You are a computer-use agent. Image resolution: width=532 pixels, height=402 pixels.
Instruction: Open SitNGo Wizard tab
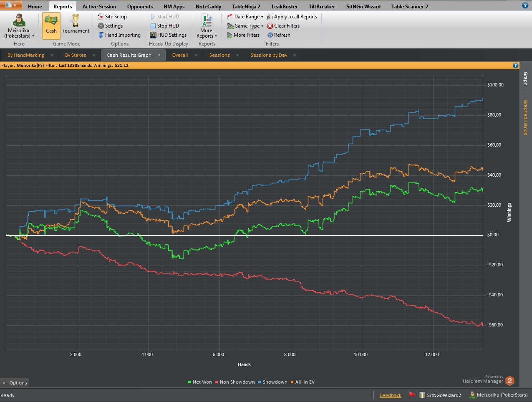tap(363, 6)
